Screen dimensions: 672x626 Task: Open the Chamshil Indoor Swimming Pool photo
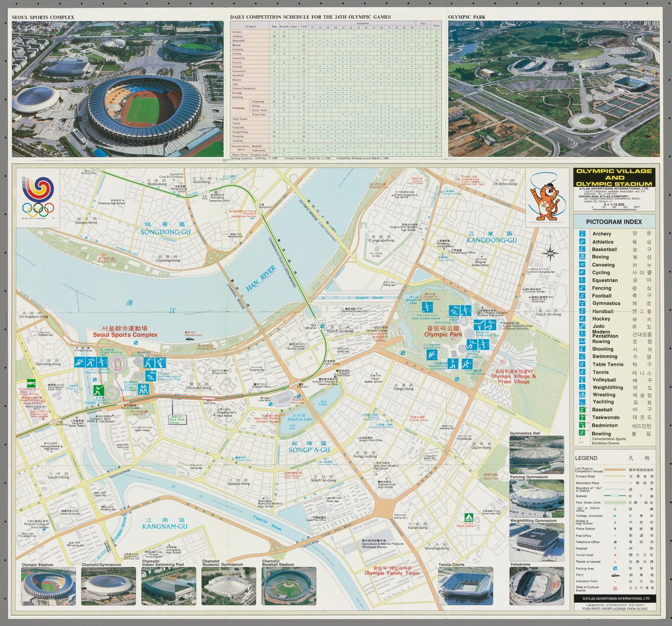point(168,586)
